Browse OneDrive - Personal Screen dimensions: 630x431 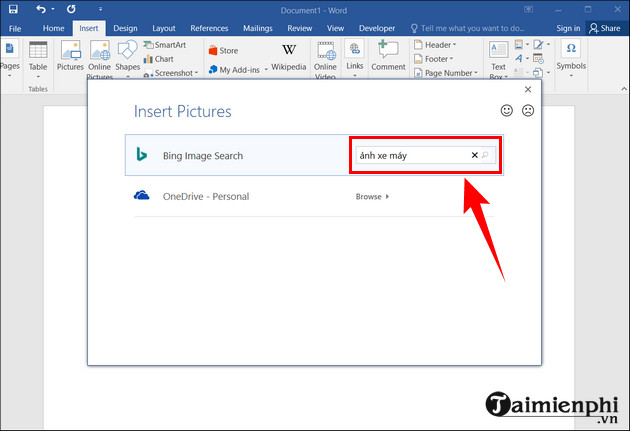372,196
